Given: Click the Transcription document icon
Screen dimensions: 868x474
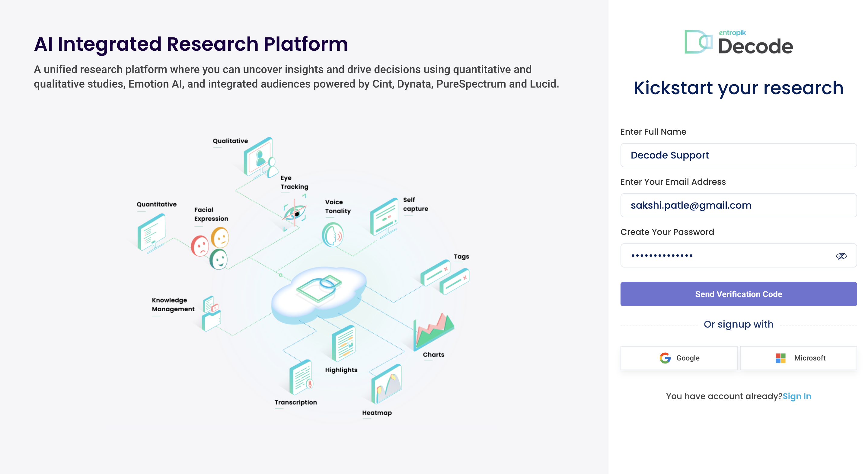Looking at the screenshot, I should point(301,377).
